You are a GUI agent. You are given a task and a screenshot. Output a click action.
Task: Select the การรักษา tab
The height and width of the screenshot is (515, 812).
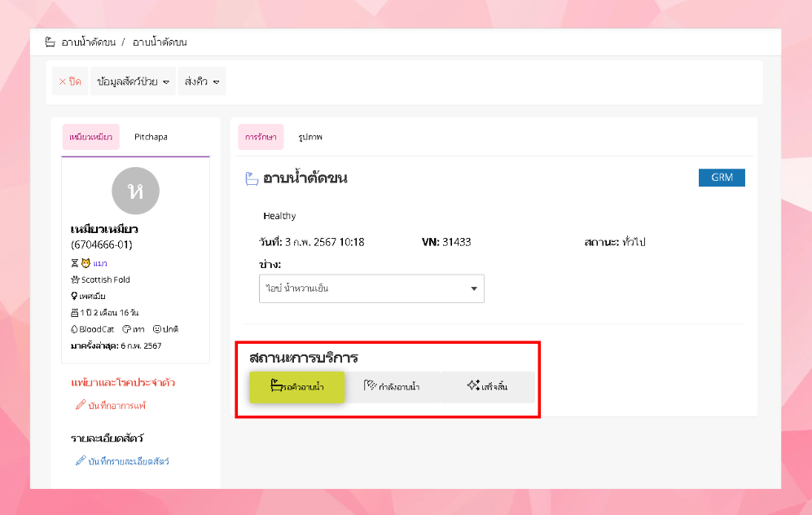pos(261,137)
